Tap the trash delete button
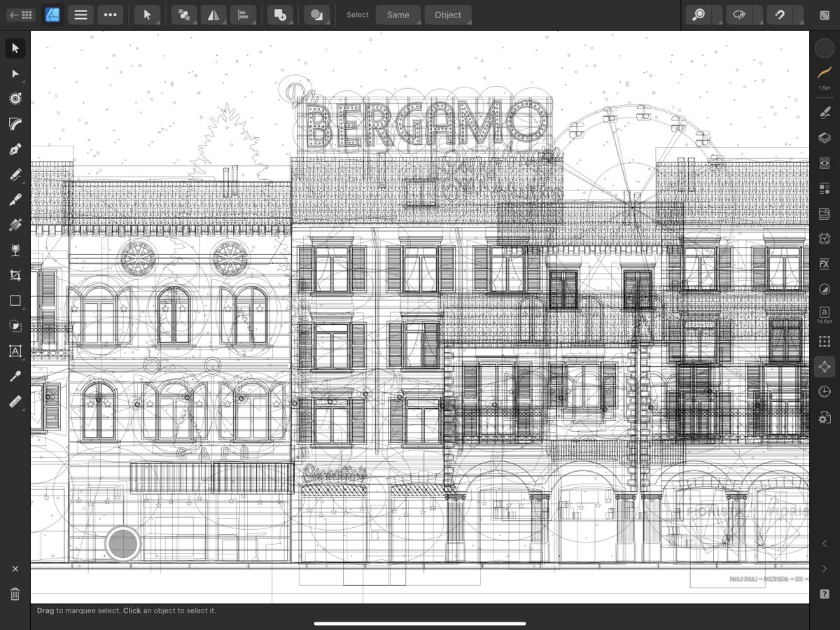 click(15, 594)
